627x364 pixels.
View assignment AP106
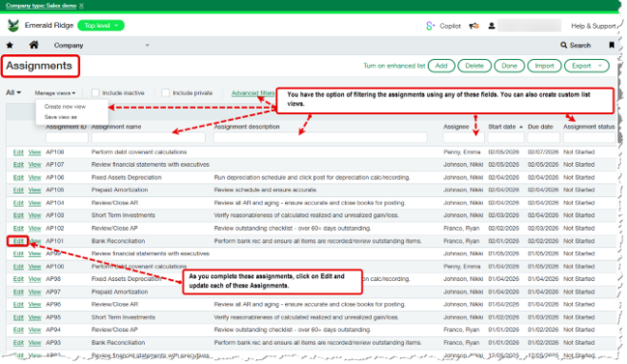pos(35,178)
